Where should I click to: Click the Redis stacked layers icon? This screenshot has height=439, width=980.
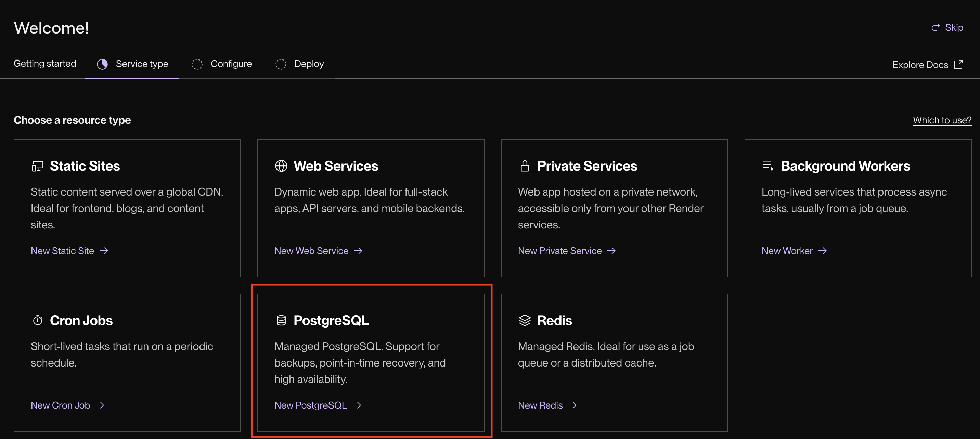(x=525, y=320)
